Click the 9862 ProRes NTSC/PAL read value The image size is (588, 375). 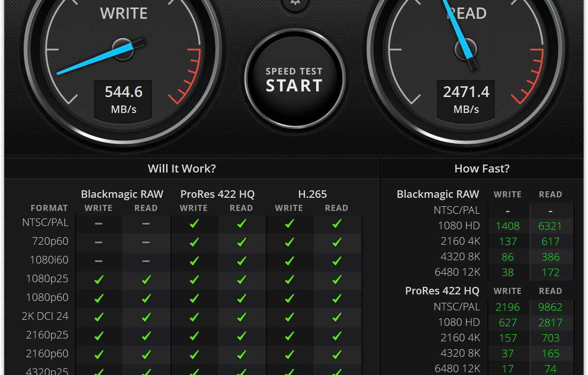coord(550,307)
